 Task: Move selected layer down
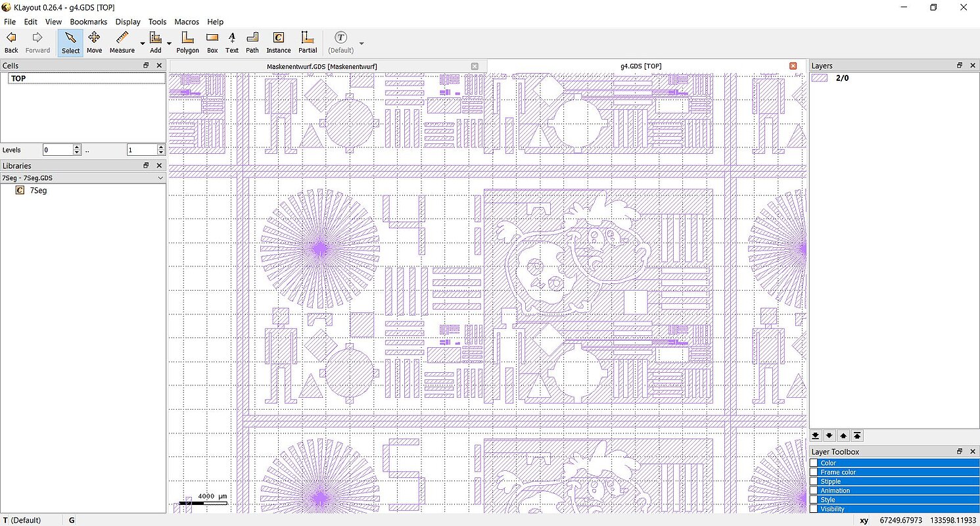[x=829, y=435]
